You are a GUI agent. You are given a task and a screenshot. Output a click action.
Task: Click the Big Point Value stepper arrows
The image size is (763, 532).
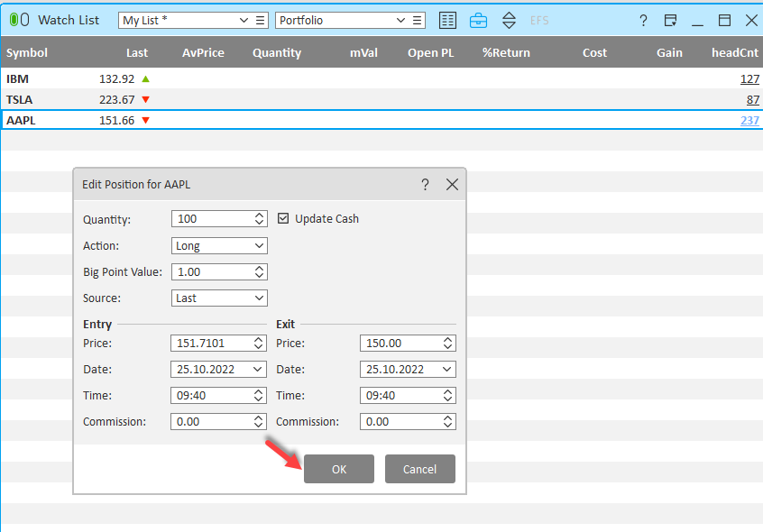coord(260,271)
